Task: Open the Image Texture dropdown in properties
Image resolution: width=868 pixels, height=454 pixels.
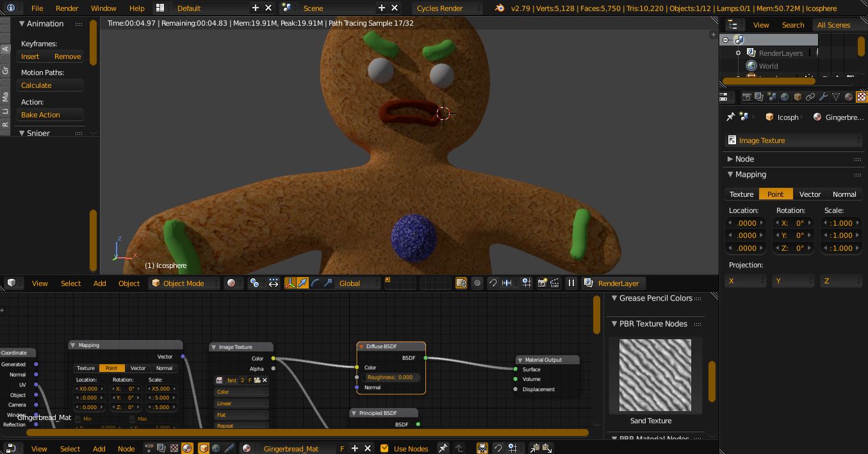Action: click(794, 140)
